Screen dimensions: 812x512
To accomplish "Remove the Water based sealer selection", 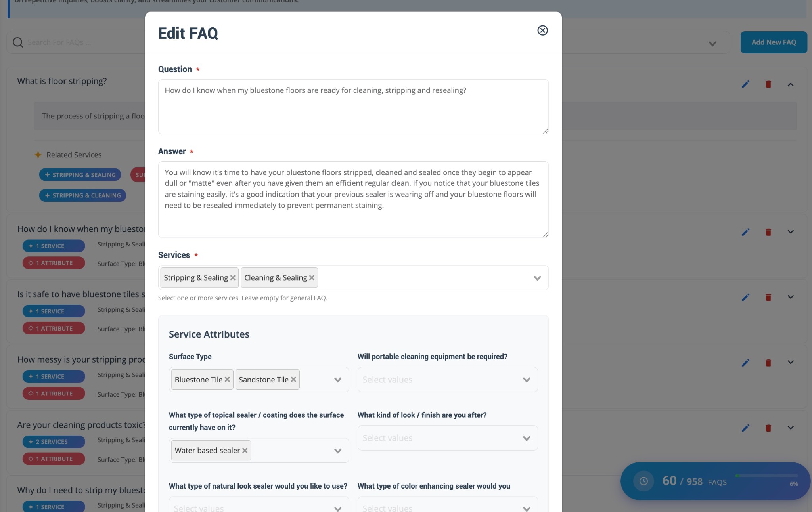I will tap(245, 450).
